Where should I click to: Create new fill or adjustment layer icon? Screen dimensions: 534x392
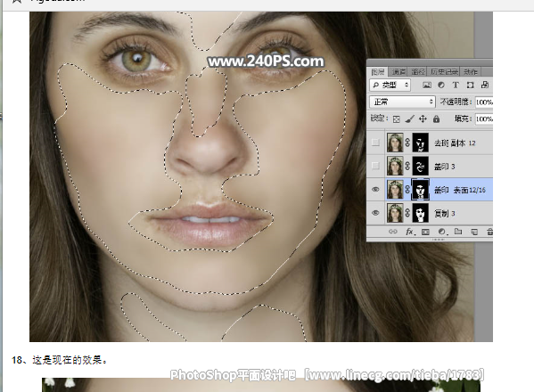(x=442, y=232)
